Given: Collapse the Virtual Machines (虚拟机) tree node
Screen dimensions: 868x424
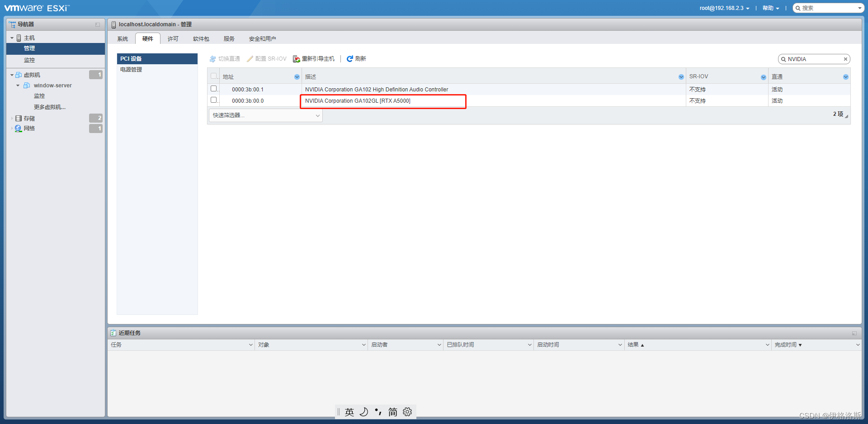Looking at the screenshot, I should pos(12,75).
